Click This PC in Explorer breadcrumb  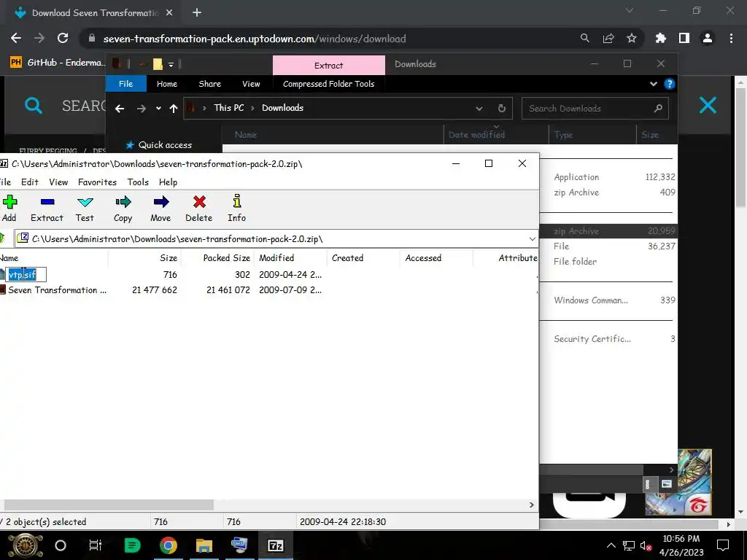[228, 108]
